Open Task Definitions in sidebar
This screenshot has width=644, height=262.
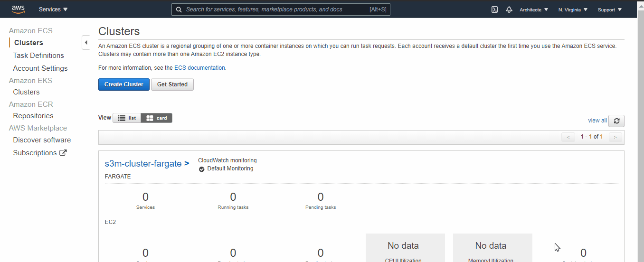coord(38,56)
